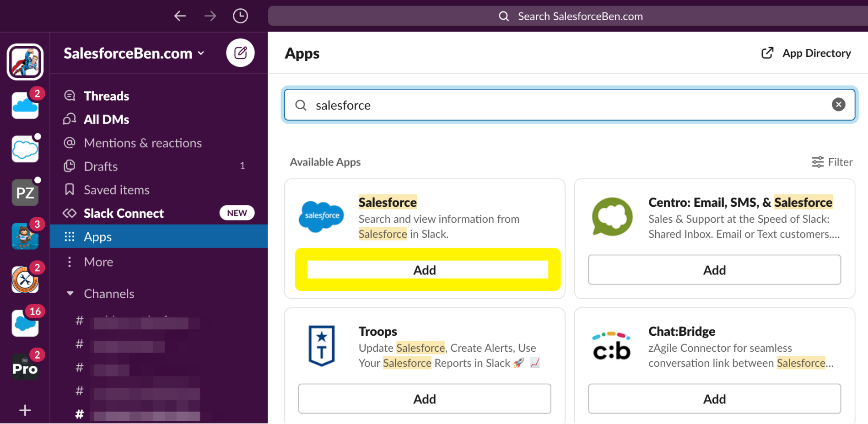Viewport: 868px width, 424px height.
Task: Switch to PZ workspace
Action: point(25,192)
